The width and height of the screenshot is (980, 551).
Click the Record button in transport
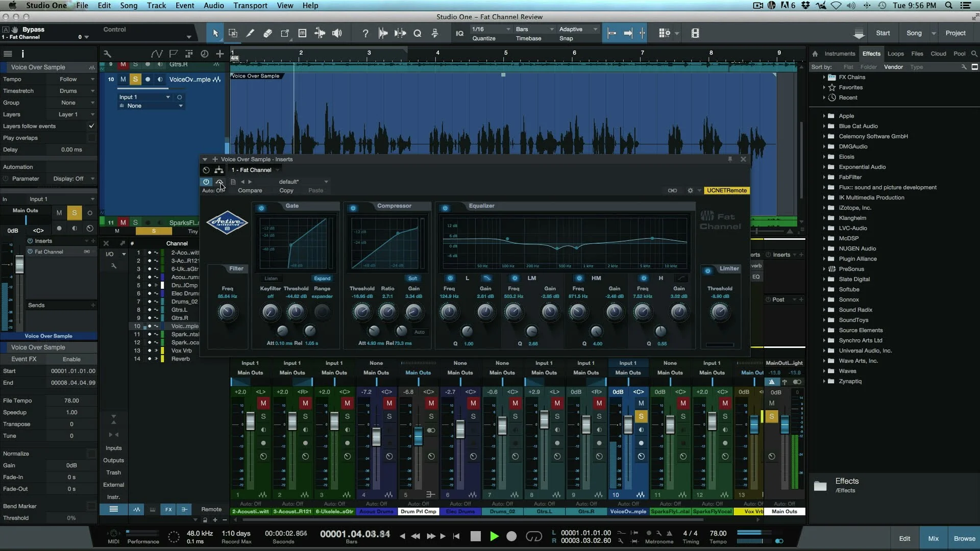click(511, 536)
